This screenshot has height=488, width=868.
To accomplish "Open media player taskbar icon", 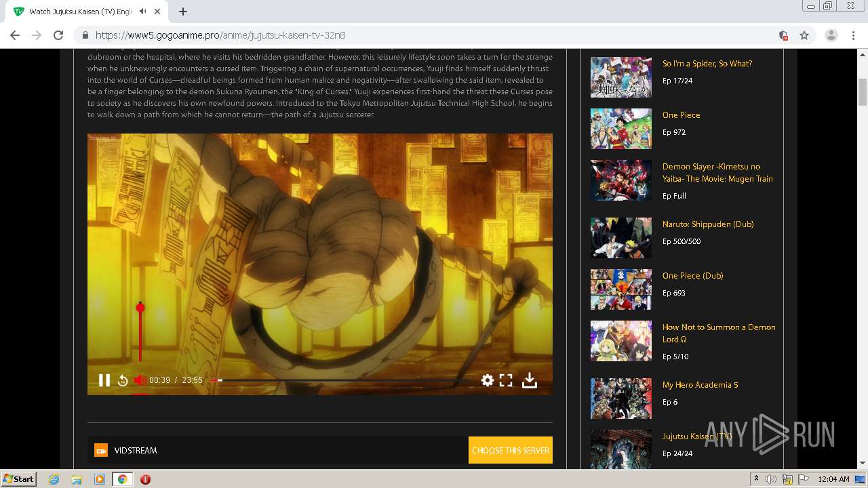I will [x=100, y=479].
